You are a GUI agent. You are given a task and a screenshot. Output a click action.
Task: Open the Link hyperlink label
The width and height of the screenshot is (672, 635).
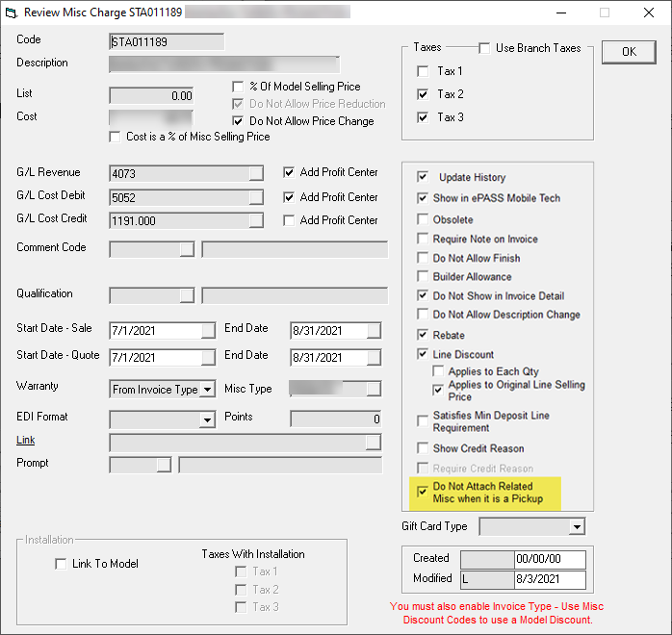[26, 440]
